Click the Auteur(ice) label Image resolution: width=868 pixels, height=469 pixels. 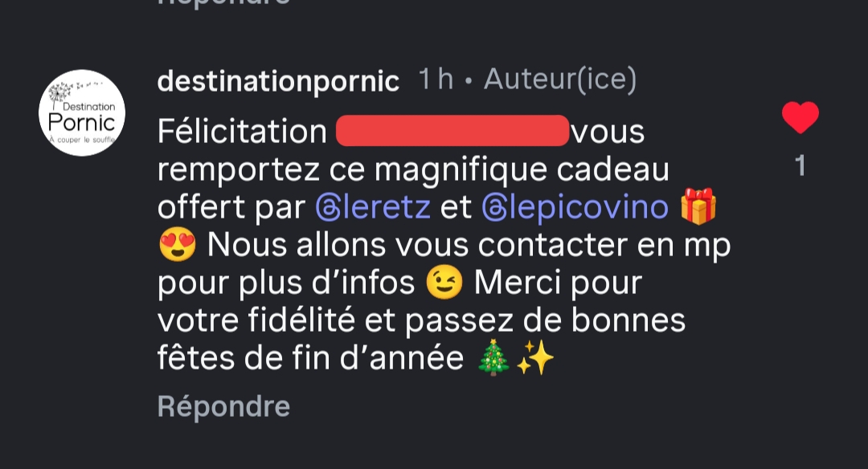(x=560, y=80)
